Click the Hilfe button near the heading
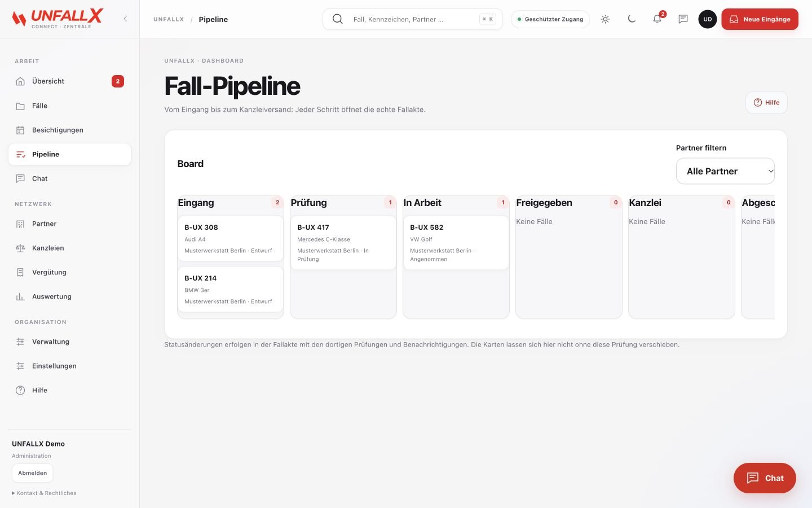Viewport: 812px width, 508px height. 766,102
